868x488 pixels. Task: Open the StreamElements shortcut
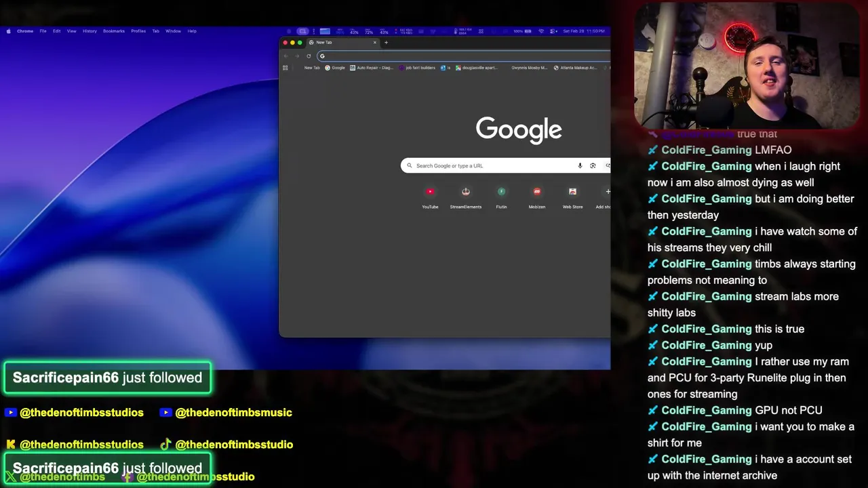pyautogui.click(x=466, y=197)
